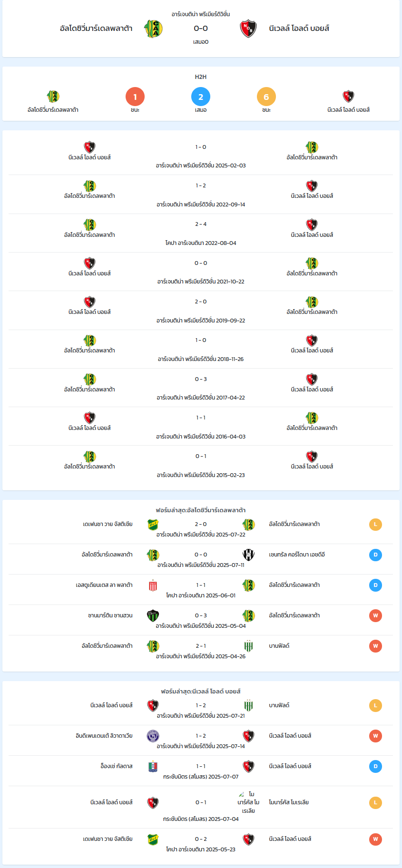Click the D result badge for the 2025-07-07 friendly
Screen dimensions: 402x868
[x=375, y=767]
